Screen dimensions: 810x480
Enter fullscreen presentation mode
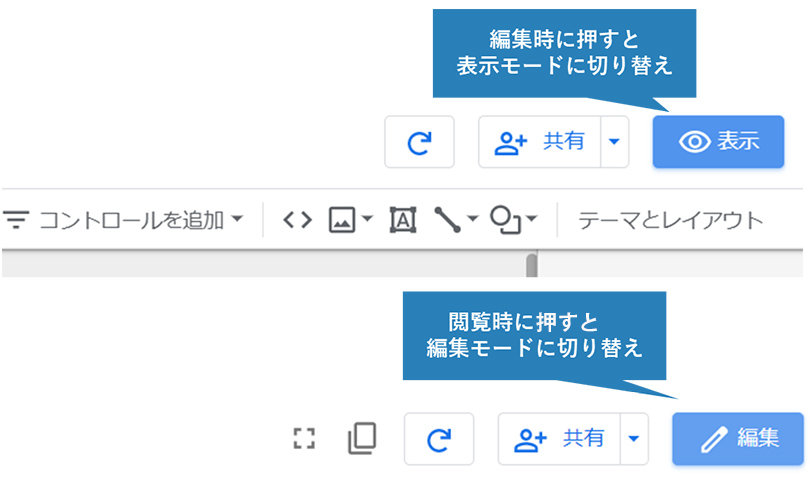[304, 439]
